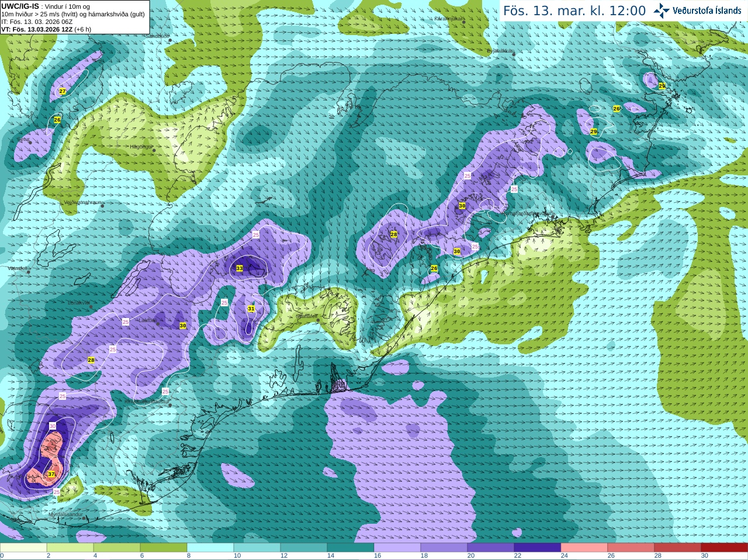Click the Kirkjubæjarklaustur place label
Viewport: 748px width, 560px height.
147,402
